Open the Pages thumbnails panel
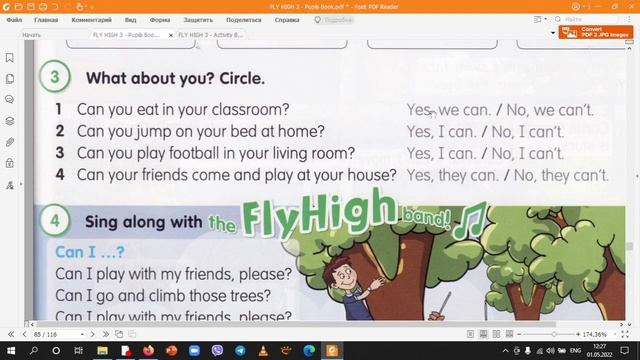This screenshot has width=640, height=360. pyautogui.click(x=10, y=78)
